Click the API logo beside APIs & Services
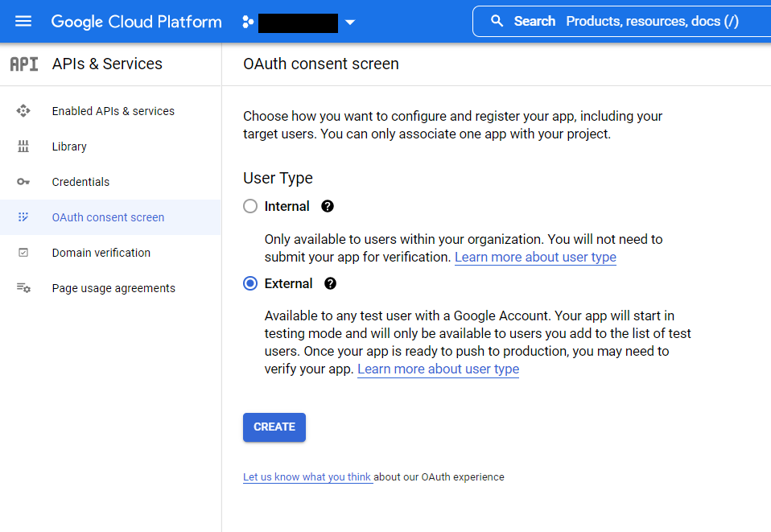The image size is (771, 532). [23, 64]
